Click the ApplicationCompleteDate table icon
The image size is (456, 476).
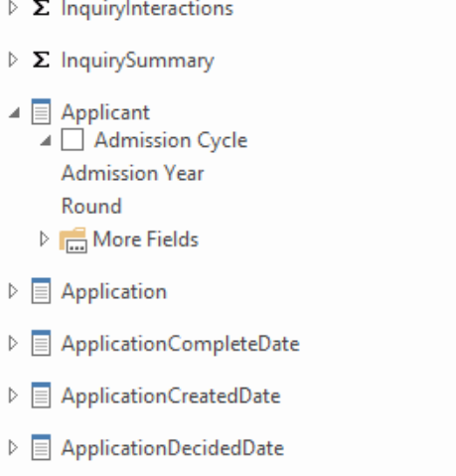pyautogui.click(x=41, y=343)
